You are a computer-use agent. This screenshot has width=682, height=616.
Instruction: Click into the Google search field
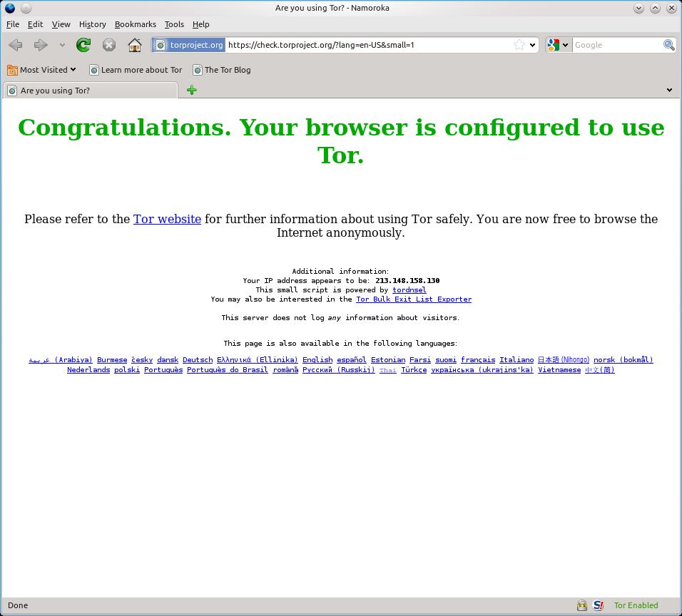click(616, 45)
